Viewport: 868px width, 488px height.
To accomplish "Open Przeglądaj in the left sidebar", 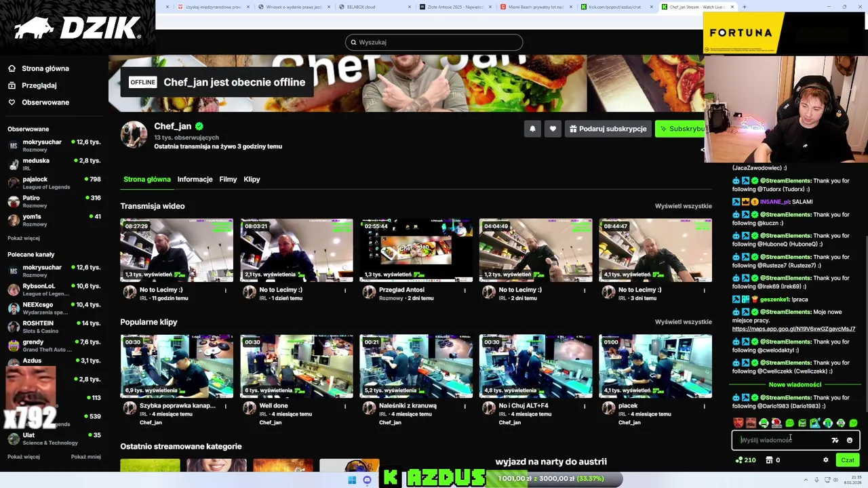I will click(39, 85).
